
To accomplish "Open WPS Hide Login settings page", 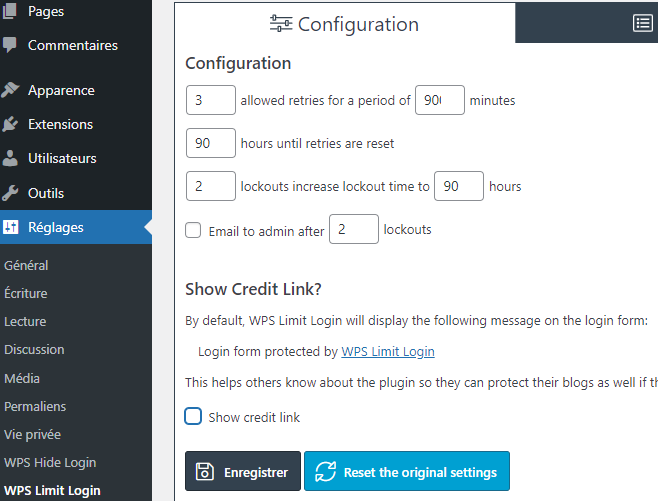I will (50, 462).
